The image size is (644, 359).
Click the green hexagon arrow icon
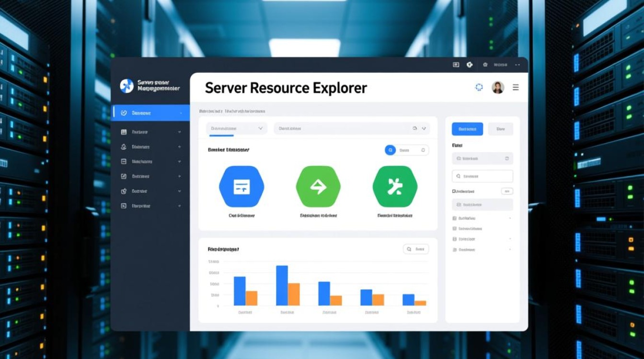coord(318,187)
